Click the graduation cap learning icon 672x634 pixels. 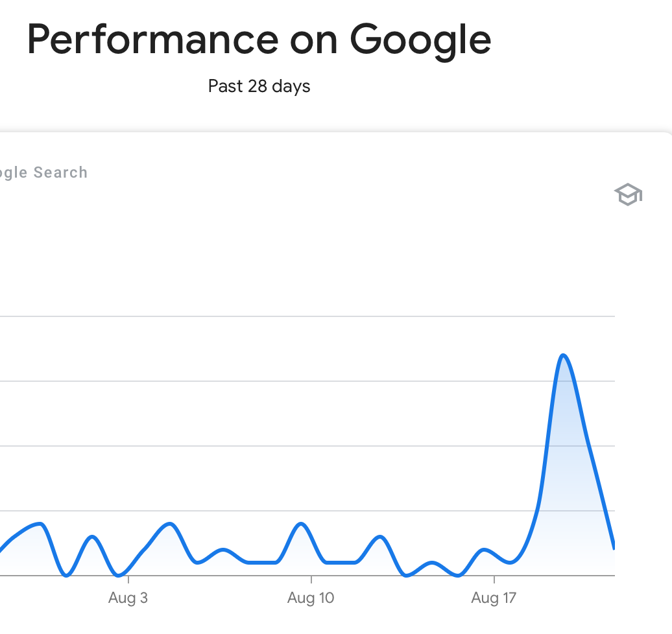coord(629,194)
